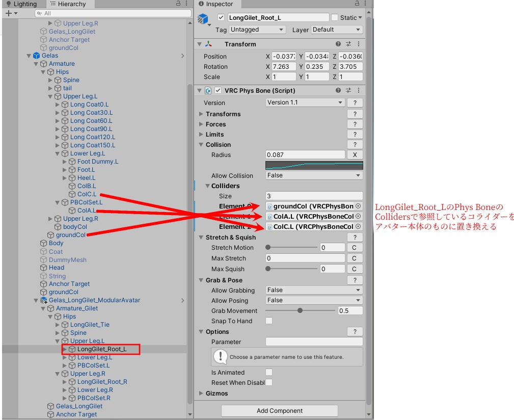
Task: Open the Layer dropdown showing Default
Action: click(337, 30)
